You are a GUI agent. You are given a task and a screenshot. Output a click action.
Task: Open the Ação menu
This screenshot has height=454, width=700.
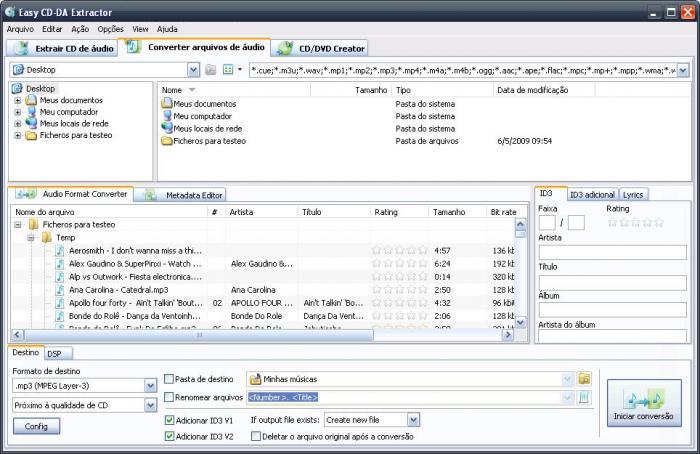coord(80,29)
